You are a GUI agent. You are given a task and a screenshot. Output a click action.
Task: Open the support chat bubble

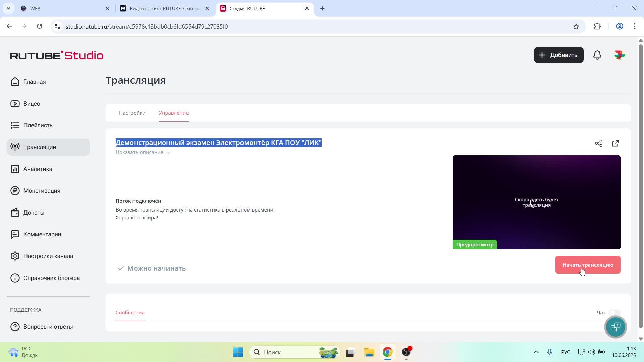(615, 327)
